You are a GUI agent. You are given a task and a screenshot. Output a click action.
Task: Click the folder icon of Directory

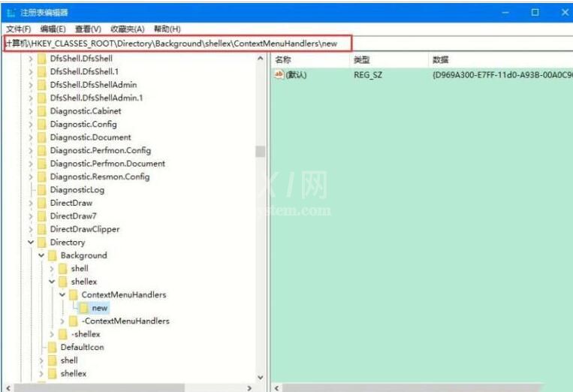pos(42,243)
